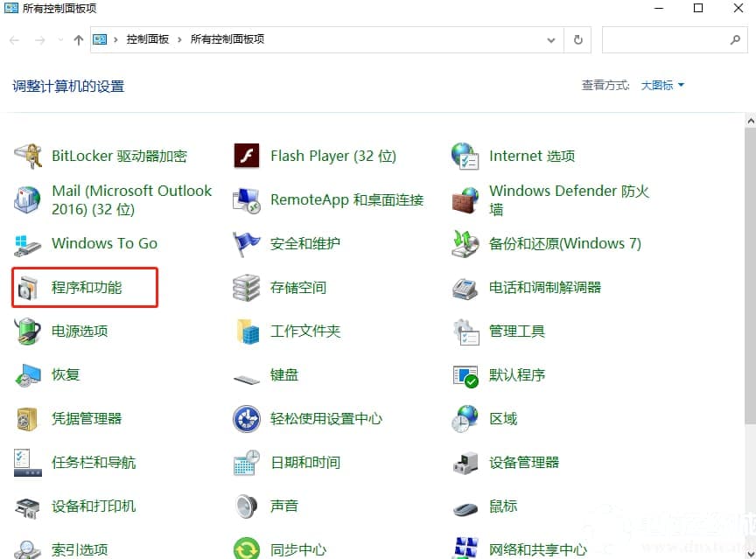Open the 同步中心 green sync icon
The width and height of the screenshot is (756, 559).
(x=247, y=549)
